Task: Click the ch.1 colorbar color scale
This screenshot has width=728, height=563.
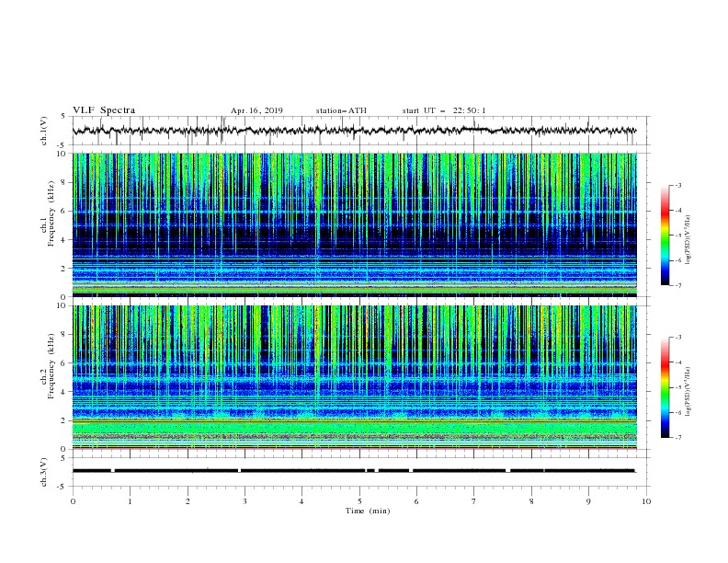Action: [665, 236]
